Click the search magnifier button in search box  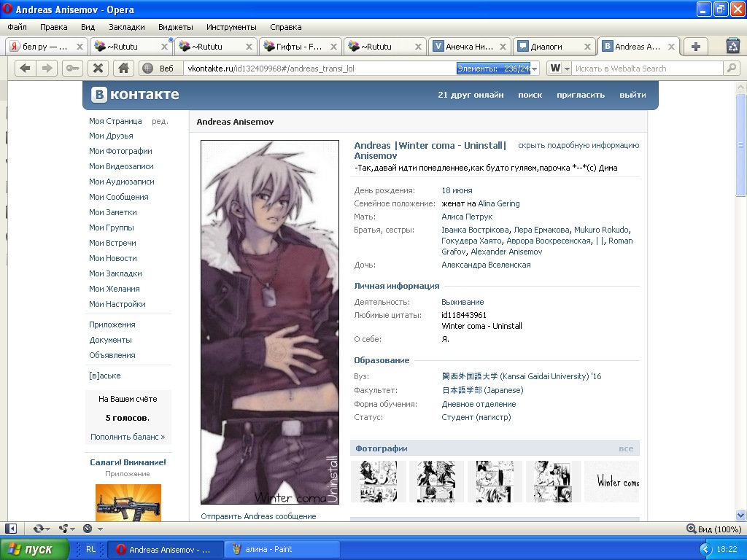[x=731, y=68]
